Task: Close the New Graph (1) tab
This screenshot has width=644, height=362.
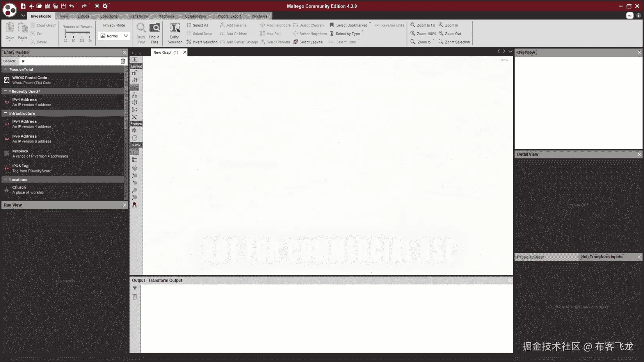Action: [185, 52]
